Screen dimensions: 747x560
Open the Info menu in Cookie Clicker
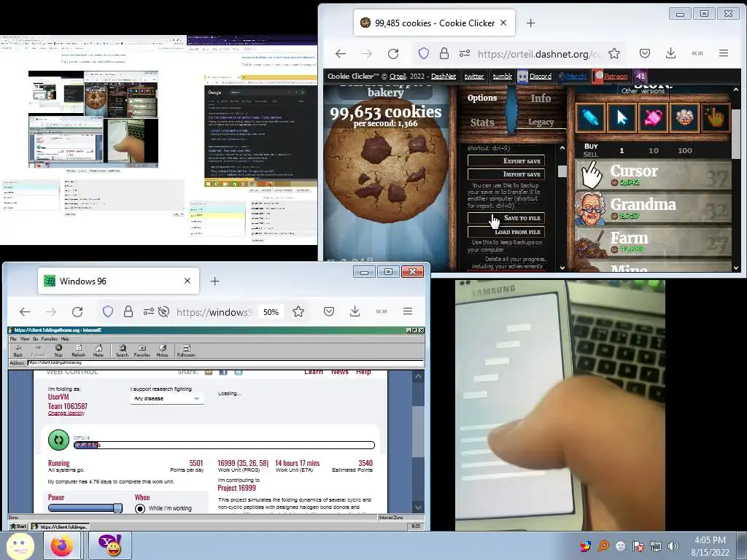tap(541, 98)
